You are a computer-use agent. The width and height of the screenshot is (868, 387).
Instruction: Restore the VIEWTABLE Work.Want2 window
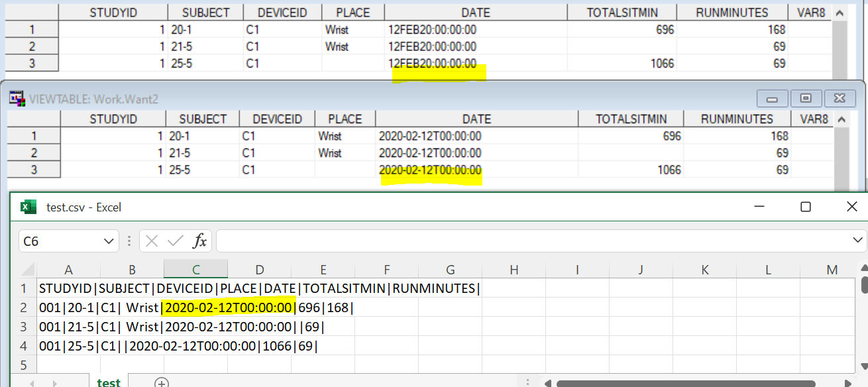(x=806, y=98)
